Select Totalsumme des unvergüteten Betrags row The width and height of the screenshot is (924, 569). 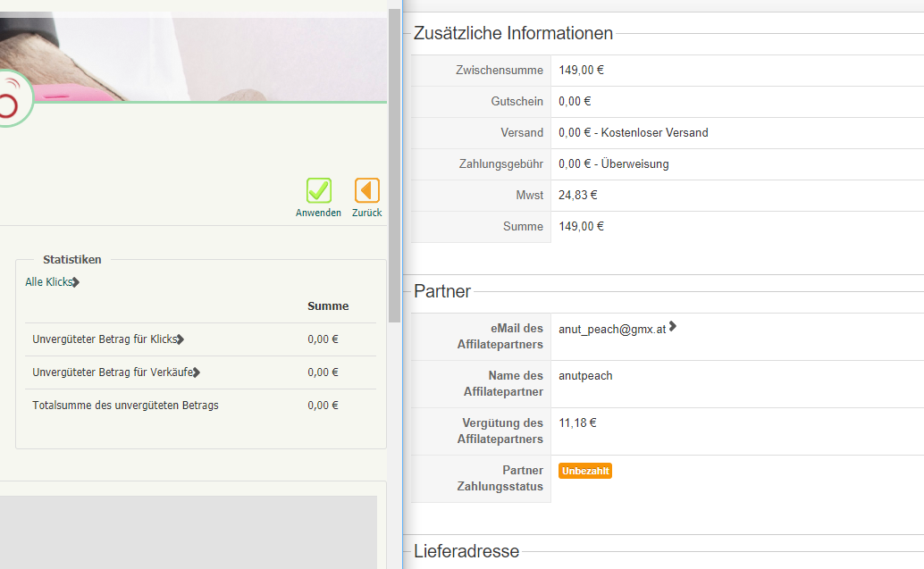pyautogui.click(x=200, y=406)
